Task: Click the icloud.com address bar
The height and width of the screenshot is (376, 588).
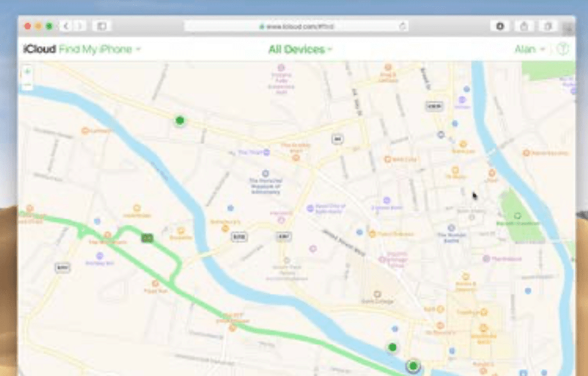Action: click(x=296, y=26)
